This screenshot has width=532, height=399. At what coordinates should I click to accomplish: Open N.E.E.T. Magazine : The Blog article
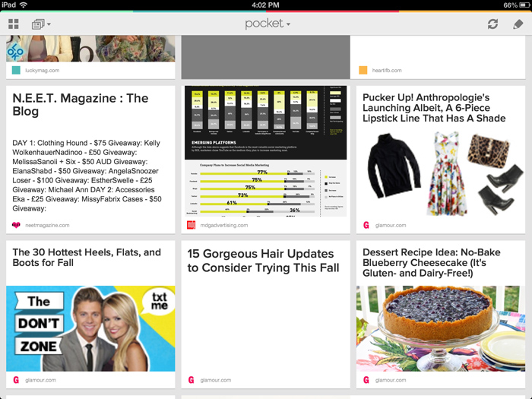click(81, 105)
